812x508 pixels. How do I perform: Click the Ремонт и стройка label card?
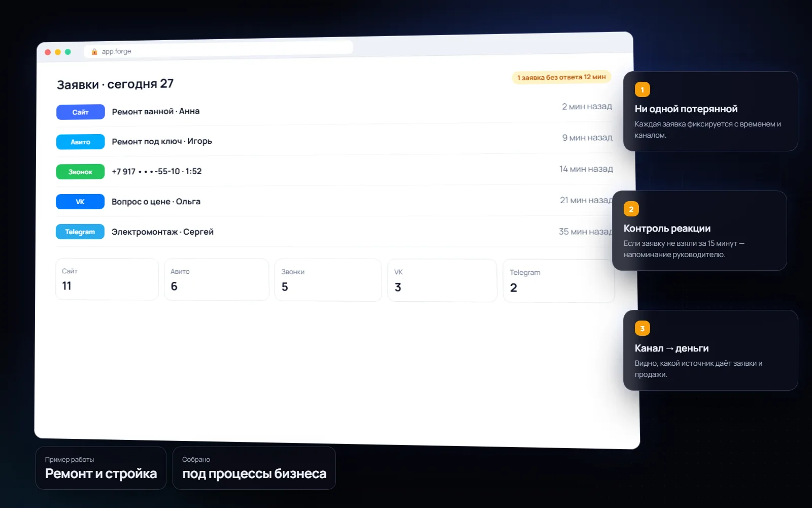coord(101,468)
